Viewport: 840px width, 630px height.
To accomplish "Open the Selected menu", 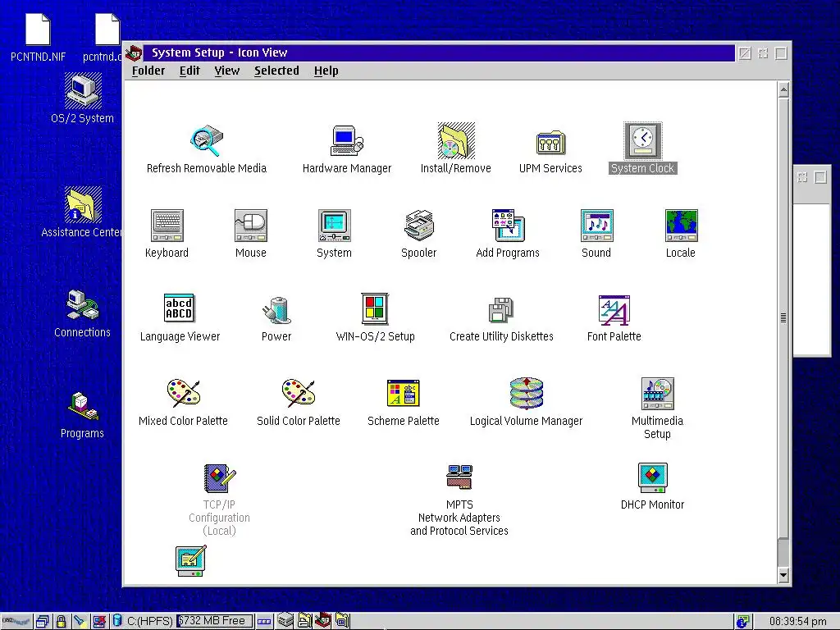I will (276, 71).
